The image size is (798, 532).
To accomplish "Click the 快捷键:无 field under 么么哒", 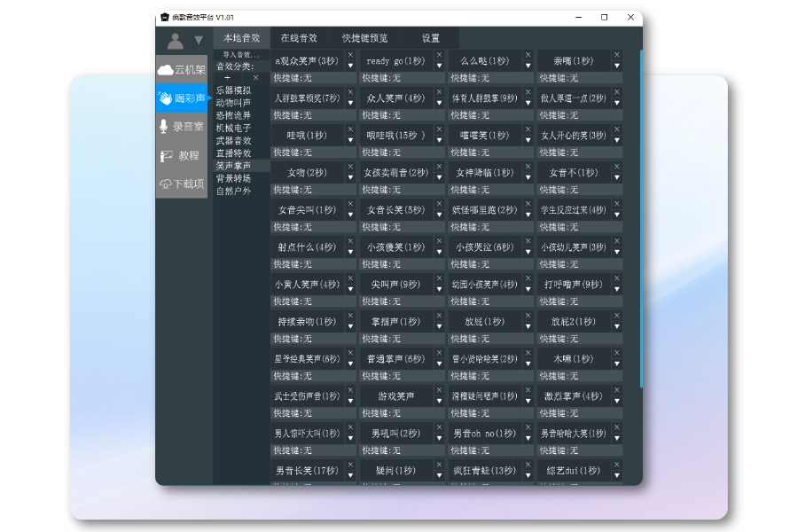I will (486, 78).
